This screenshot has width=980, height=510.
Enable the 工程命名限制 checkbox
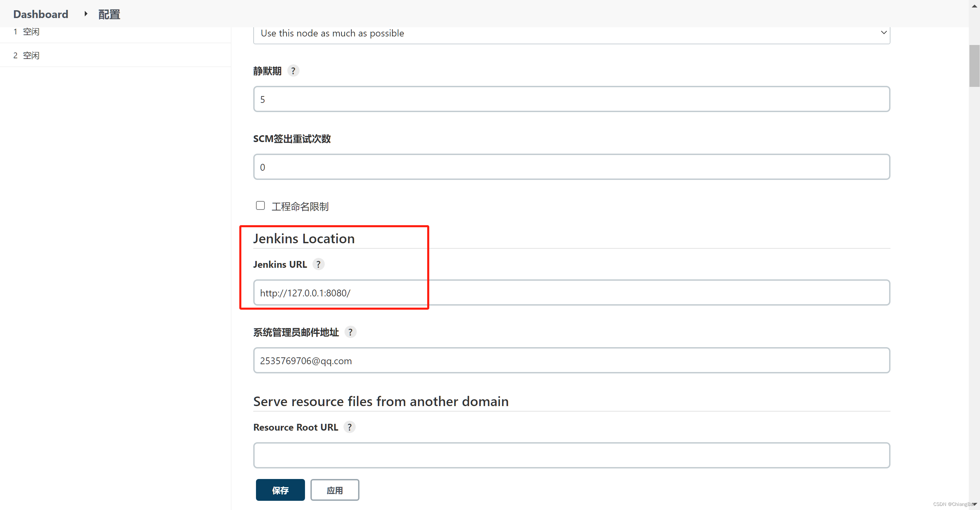coord(260,206)
